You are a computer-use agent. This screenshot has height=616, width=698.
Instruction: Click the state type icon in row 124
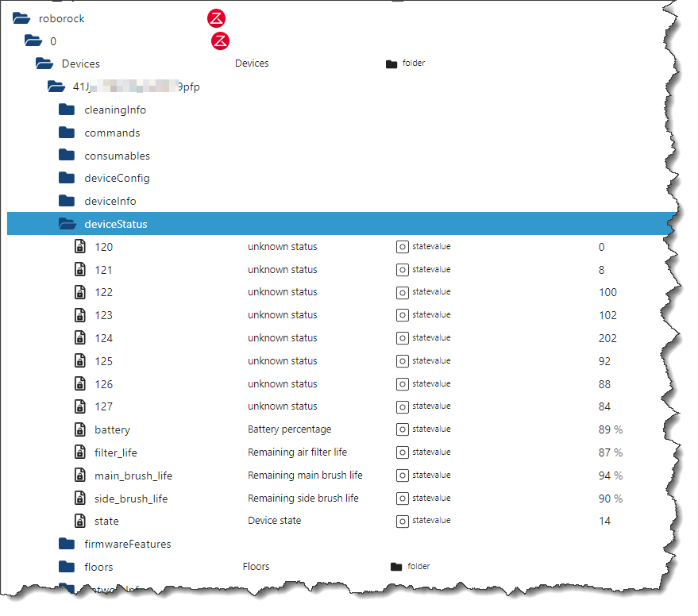click(402, 338)
